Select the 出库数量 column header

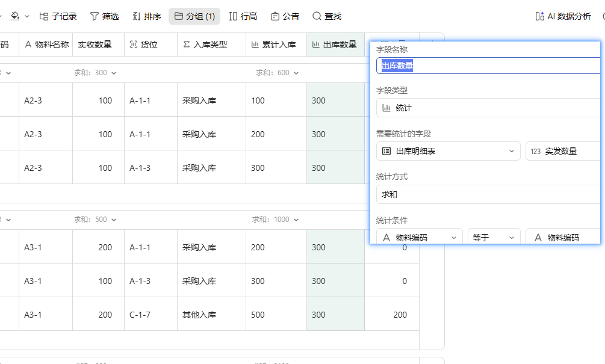[x=336, y=45]
